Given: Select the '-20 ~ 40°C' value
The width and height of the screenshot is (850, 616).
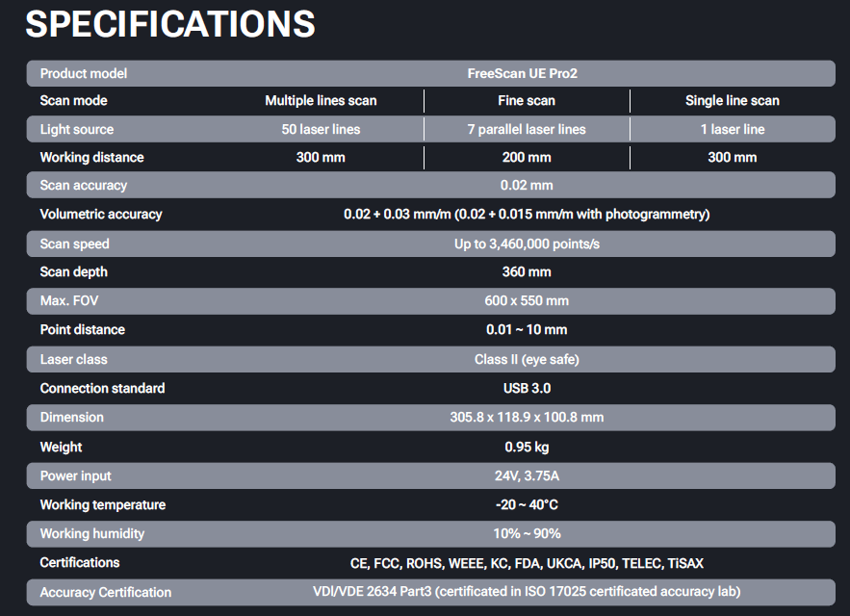Looking at the screenshot, I should 527,505.
